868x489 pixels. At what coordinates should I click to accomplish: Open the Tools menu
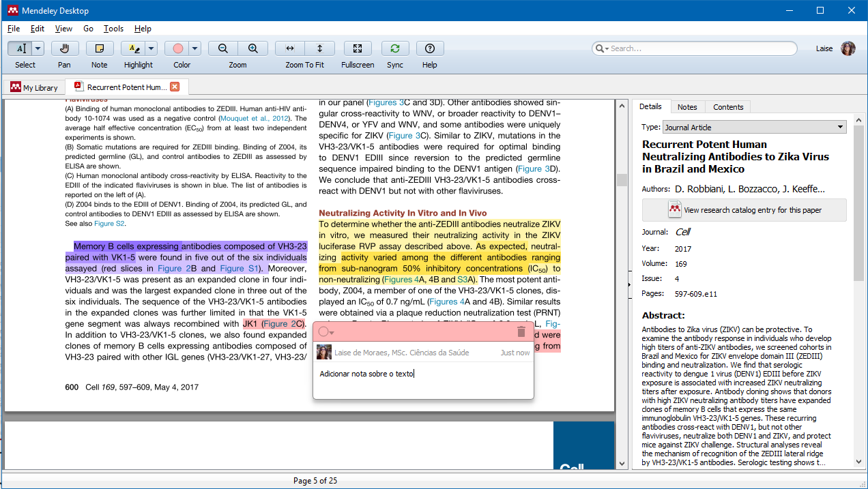point(113,29)
